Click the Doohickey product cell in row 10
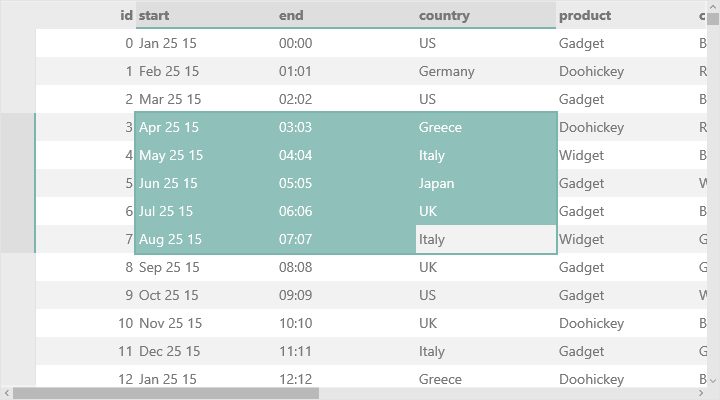Screen dimensions: 720x400 tap(625, 323)
